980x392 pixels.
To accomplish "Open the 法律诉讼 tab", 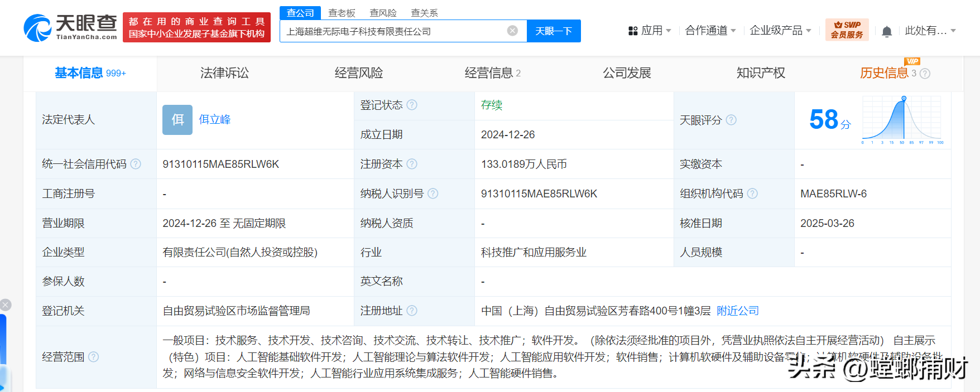I will [x=224, y=73].
